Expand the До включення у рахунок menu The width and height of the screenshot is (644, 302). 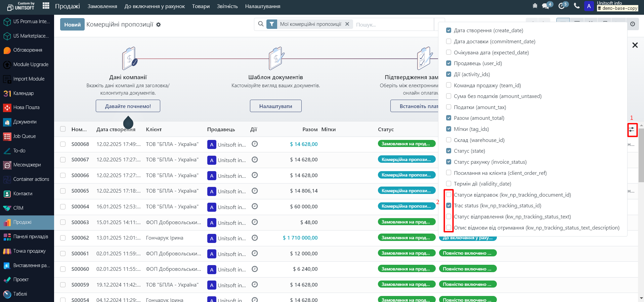(x=155, y=6)
